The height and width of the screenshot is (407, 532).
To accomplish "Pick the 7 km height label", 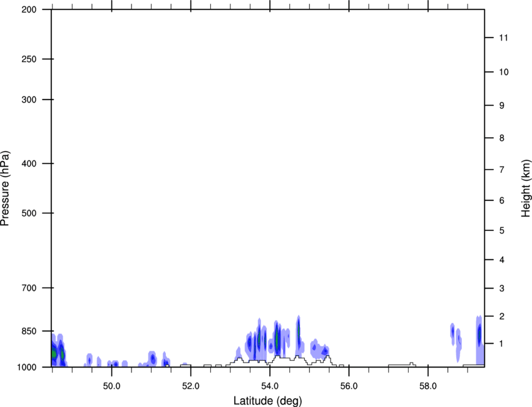I will click(501, 170).
